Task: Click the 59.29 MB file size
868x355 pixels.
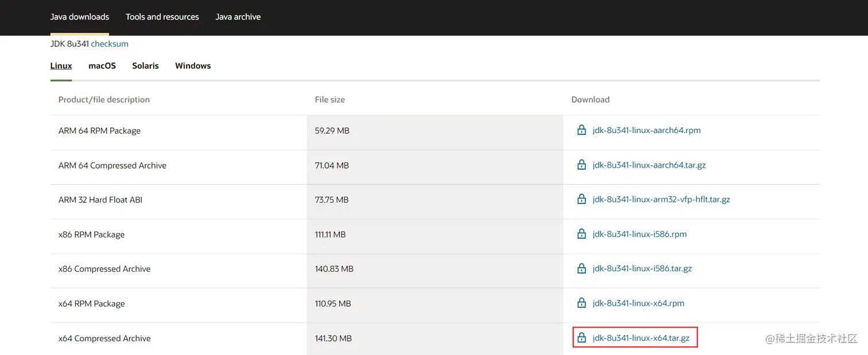Action: pos(332,131)
